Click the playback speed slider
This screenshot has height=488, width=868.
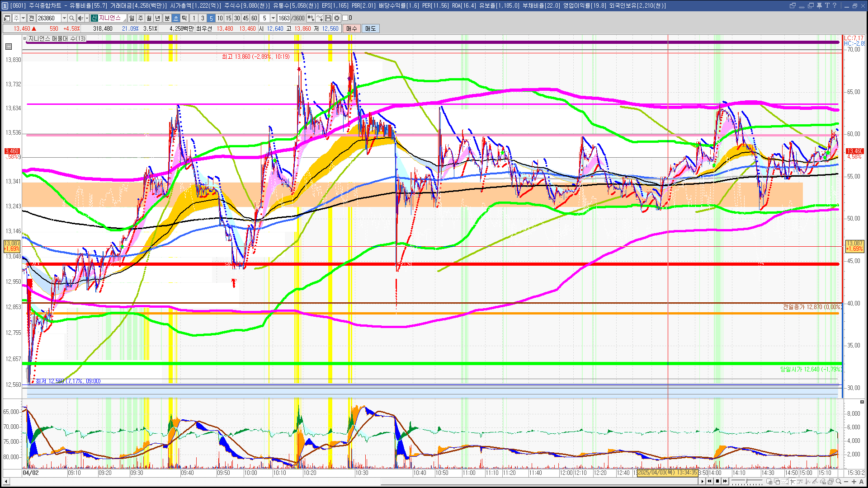coord(747,481)
